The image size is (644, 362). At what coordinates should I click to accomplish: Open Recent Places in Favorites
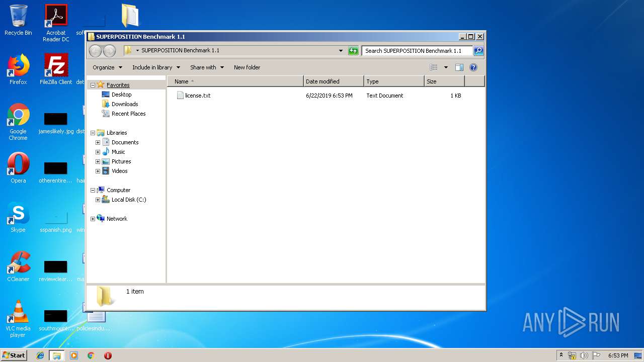128,114
